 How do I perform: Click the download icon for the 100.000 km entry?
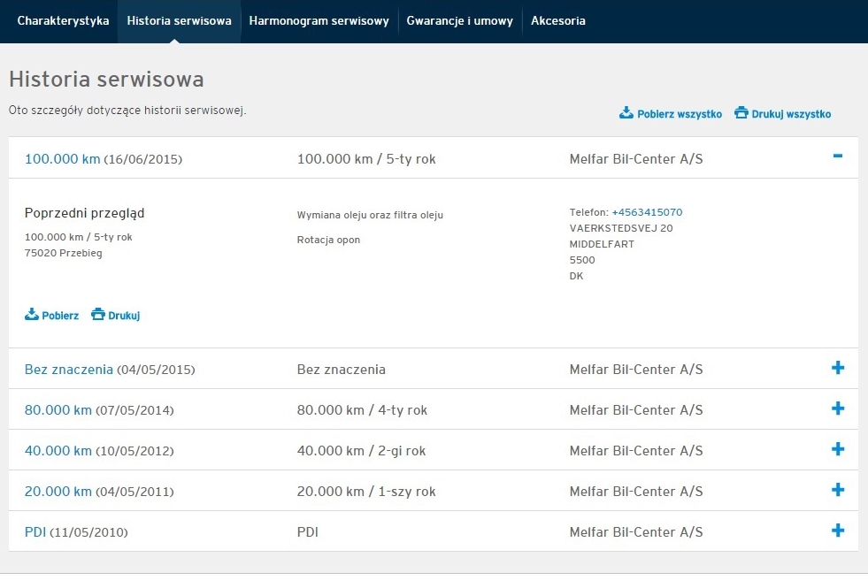pyautogui.click(x=32, y=315)
